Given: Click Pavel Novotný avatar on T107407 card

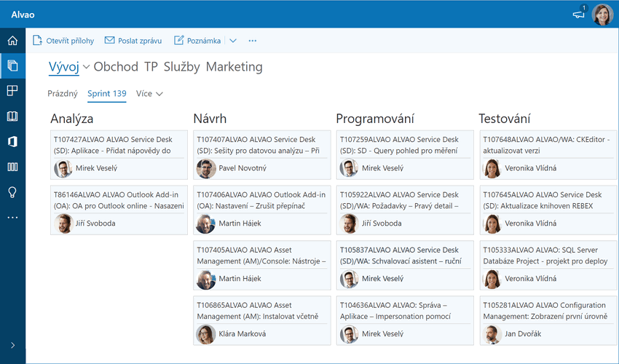Looking at the screenshot, I should tap(206, 169).
